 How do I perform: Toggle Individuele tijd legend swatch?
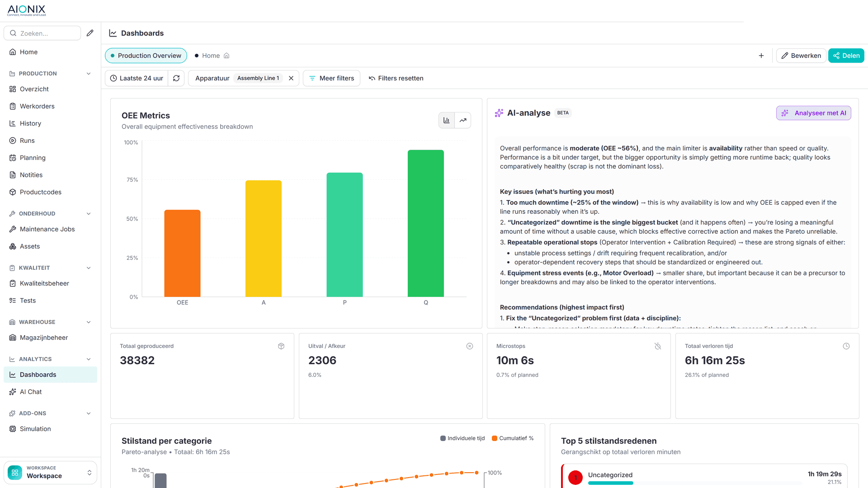(443, 438)
